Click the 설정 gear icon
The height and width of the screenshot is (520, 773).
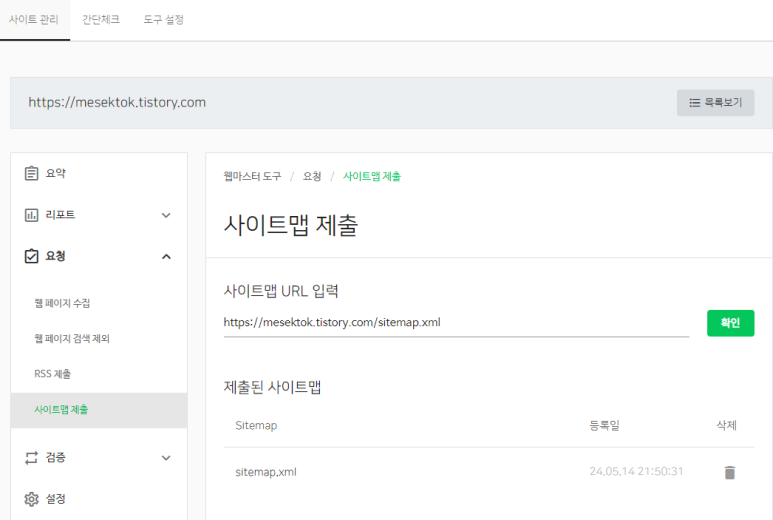coord(31,499)
